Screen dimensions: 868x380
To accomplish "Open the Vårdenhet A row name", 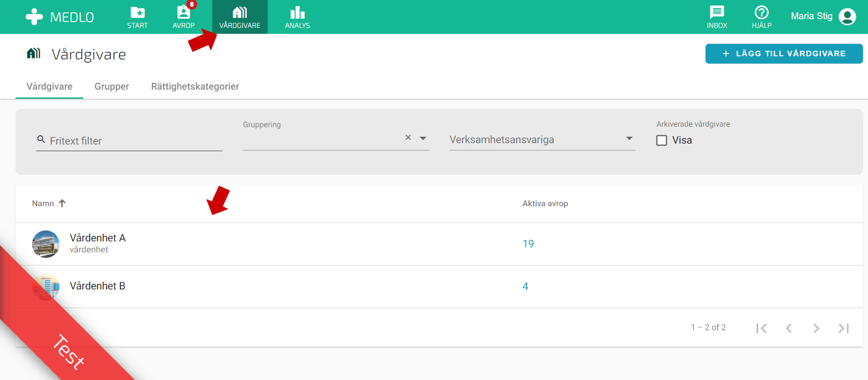I will pyautogui.click(x=97, y=238).
